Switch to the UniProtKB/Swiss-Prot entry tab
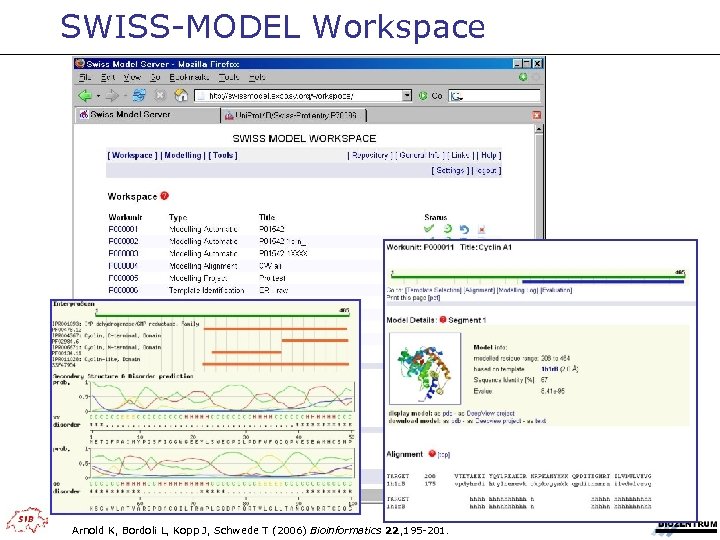Image resolution: width=720 pixels, height=540 pixels. pyautogui.click(x=294, y=115)
